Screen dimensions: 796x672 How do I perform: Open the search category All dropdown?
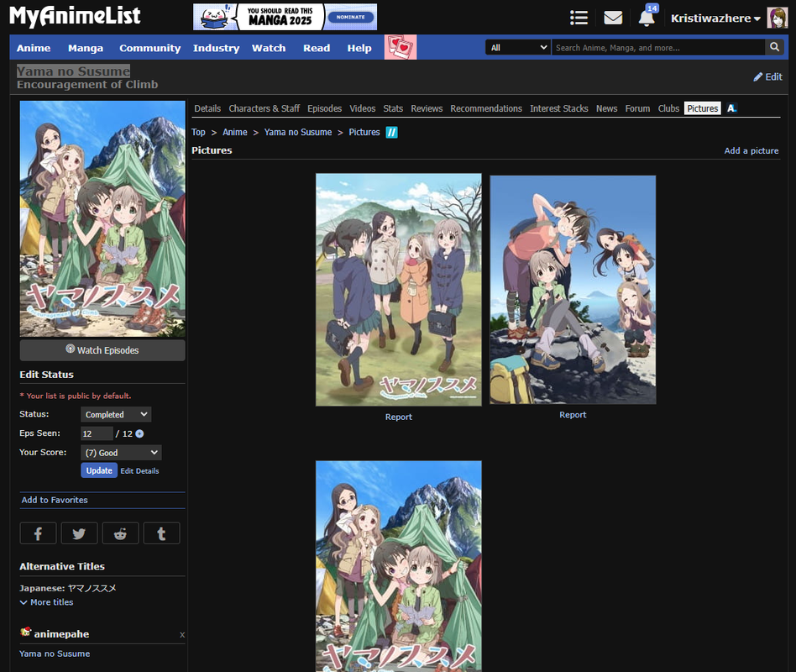pos(518,47)
